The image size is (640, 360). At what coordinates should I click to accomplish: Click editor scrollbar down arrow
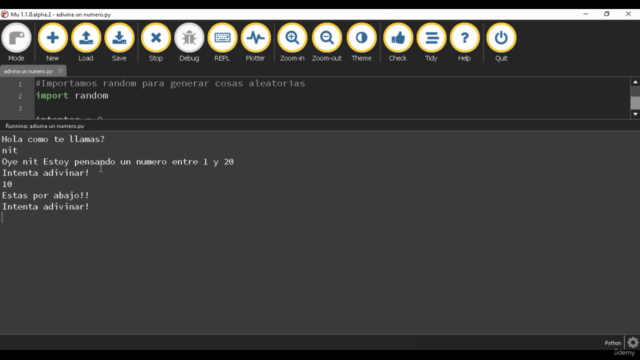(635, 114)
